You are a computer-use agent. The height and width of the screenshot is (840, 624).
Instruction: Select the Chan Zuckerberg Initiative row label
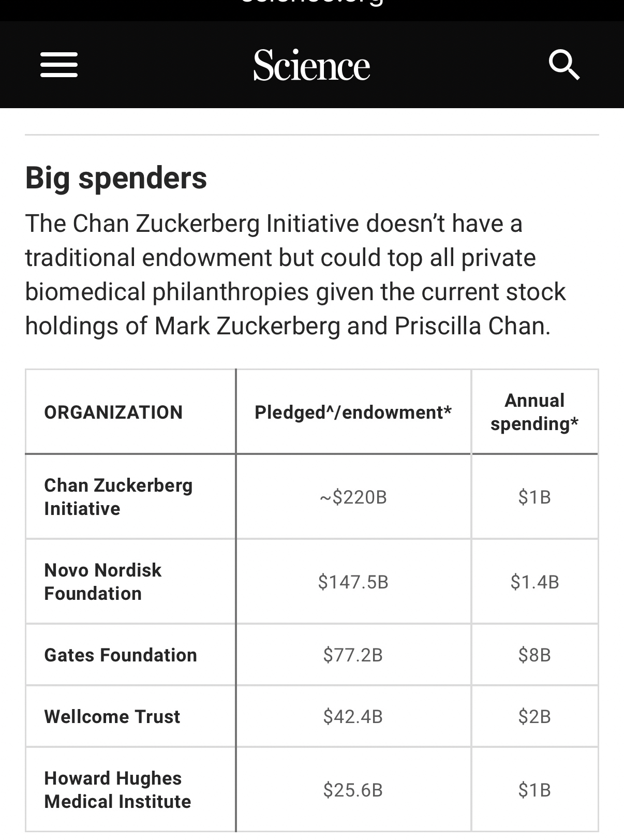(x=118, y=497)
